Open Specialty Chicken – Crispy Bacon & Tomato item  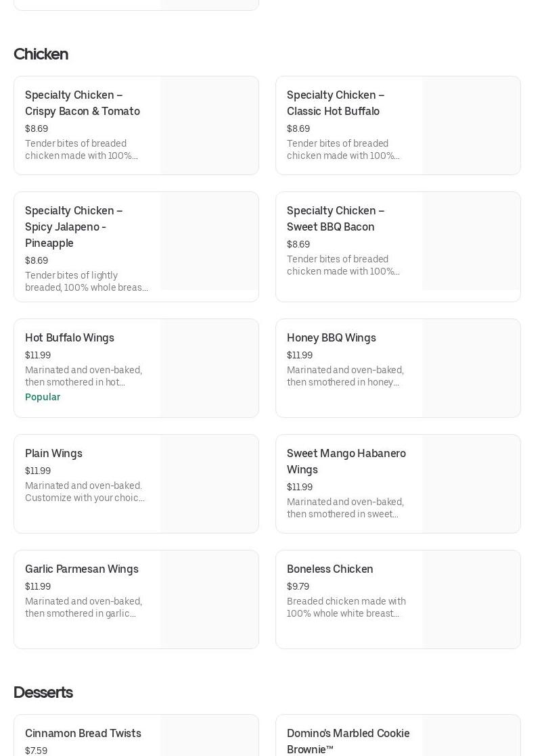click(x=83, y=103)
